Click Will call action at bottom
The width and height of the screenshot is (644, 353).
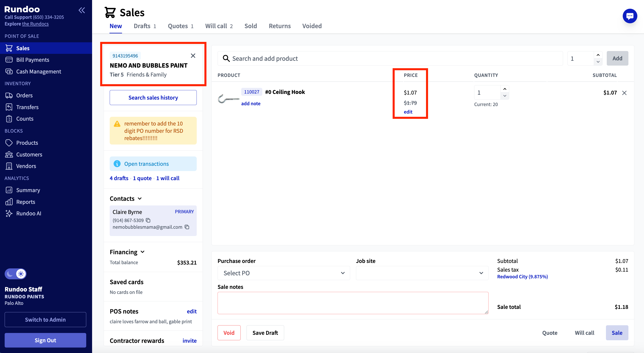(584, 333)
